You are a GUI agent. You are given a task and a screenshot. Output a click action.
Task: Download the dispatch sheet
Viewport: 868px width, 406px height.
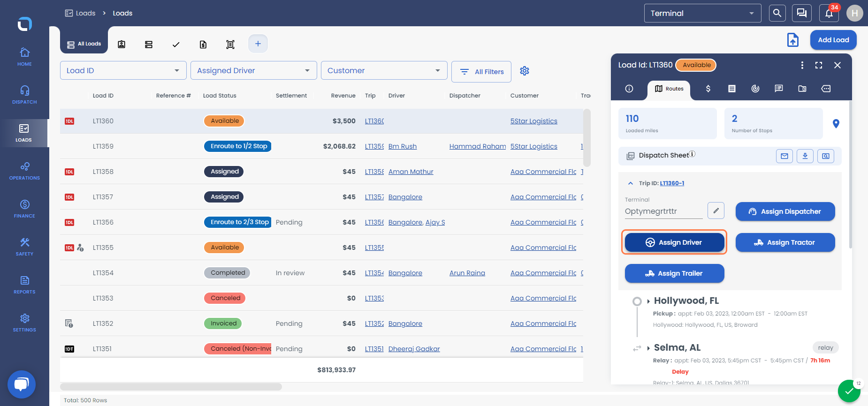click(x=805, y=156)
